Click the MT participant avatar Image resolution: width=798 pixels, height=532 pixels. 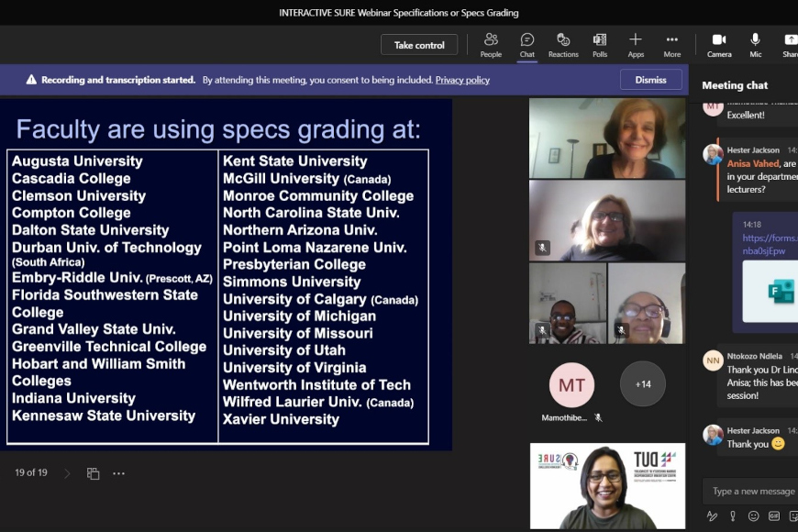tap(571, 385)
